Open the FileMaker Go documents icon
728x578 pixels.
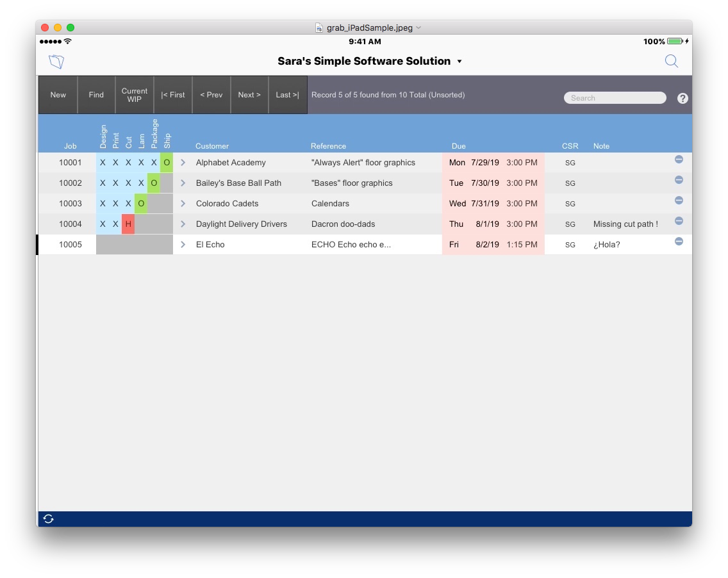tap(56, 62)
